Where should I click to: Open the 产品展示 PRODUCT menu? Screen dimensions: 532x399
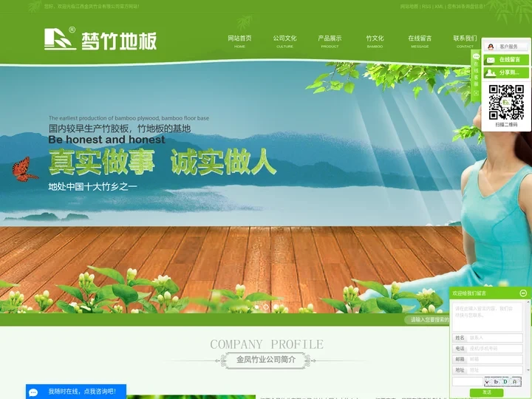330,41
